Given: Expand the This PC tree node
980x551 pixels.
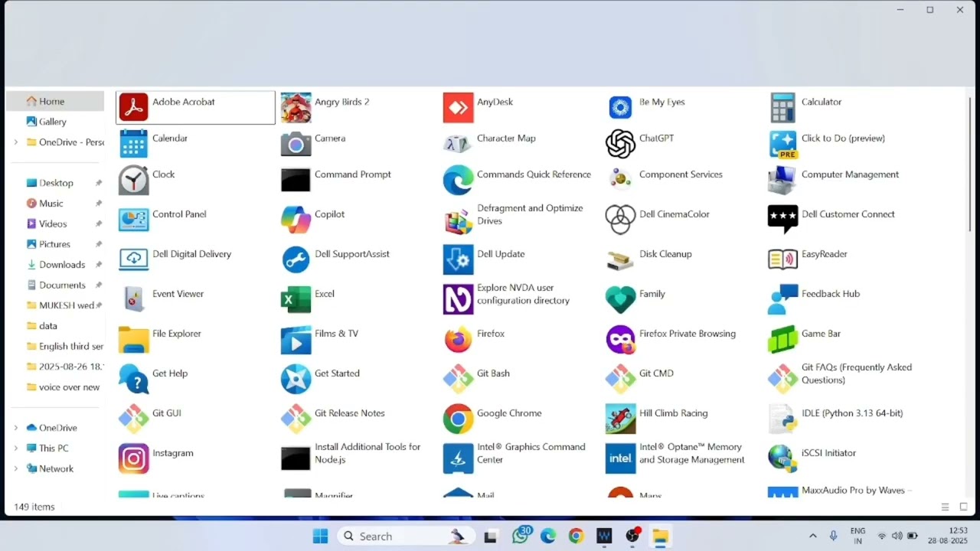Looking at the screenshot, I should 16,448.
